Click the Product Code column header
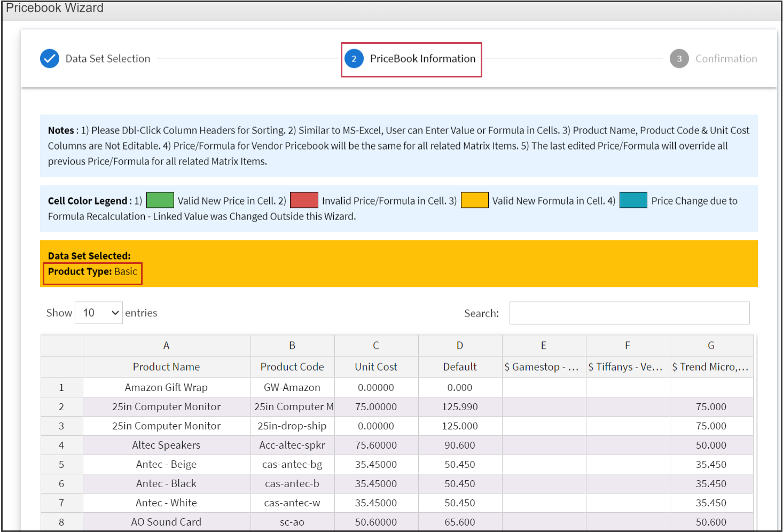 click(x=292, y=367)
